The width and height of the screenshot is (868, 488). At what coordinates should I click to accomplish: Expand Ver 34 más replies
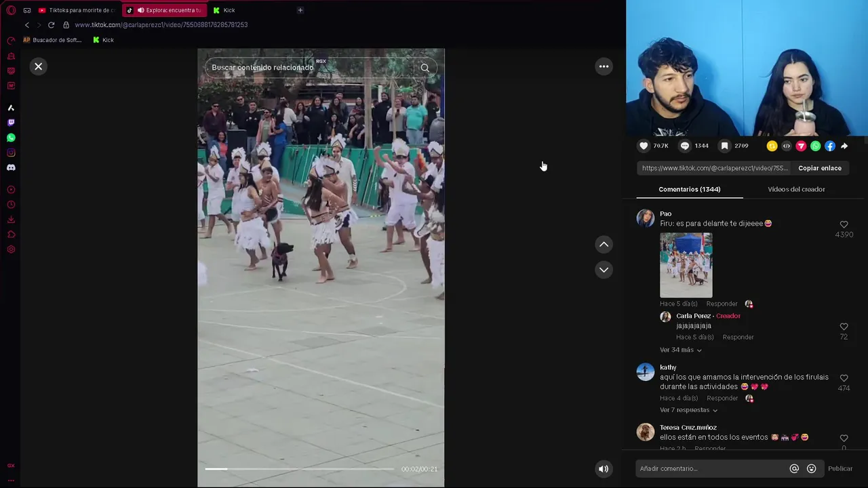pos(680,350)
